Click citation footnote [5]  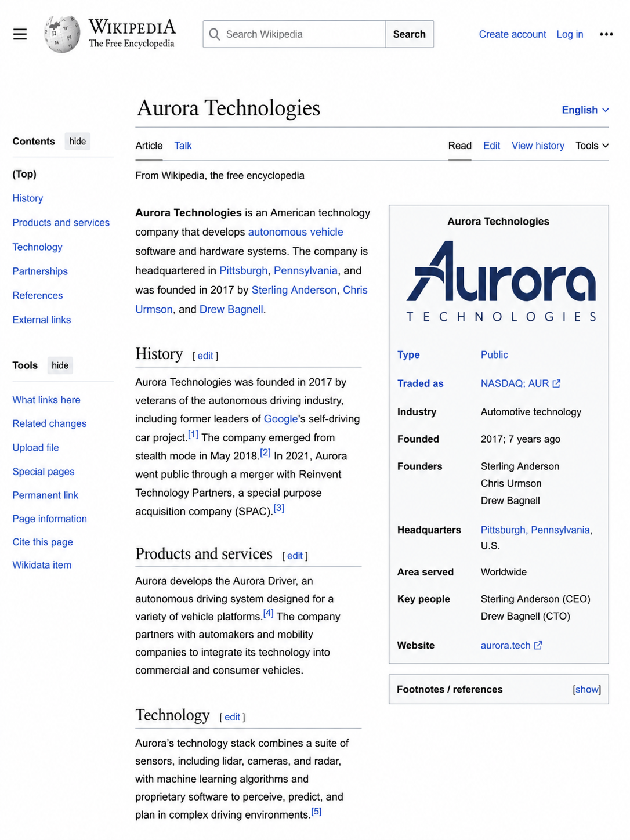point(316,812)
